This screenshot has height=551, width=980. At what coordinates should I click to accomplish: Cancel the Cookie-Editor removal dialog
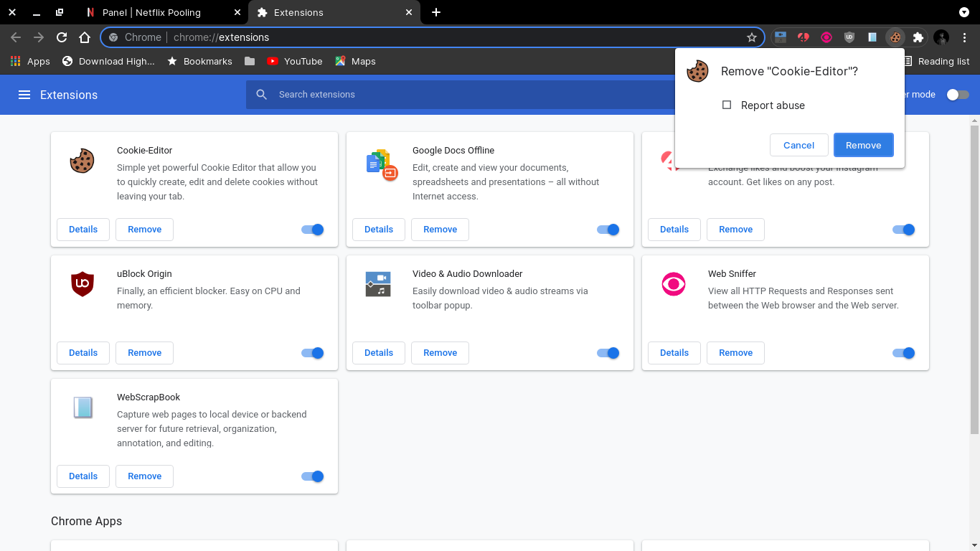click(798, 145)
